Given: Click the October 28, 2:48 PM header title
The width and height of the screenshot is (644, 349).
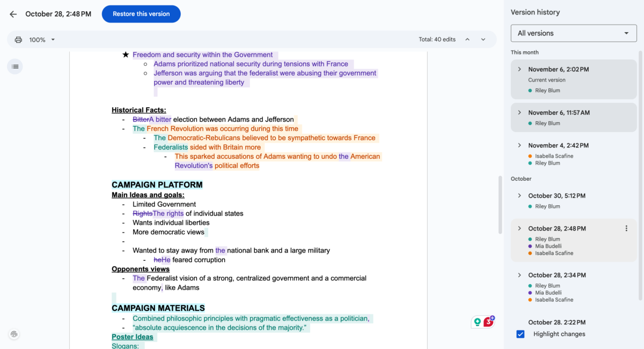Looking at the screenshot, I should click(58, 14).
